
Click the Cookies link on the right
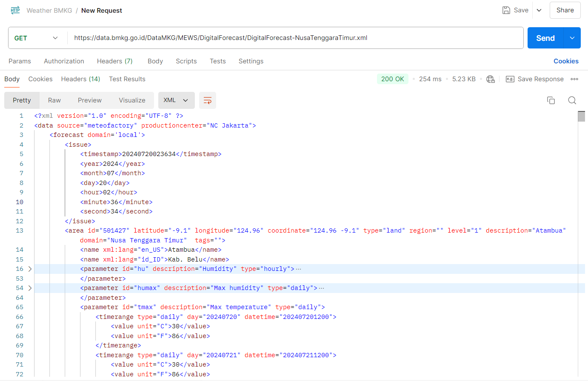click(x=566, y=61)
